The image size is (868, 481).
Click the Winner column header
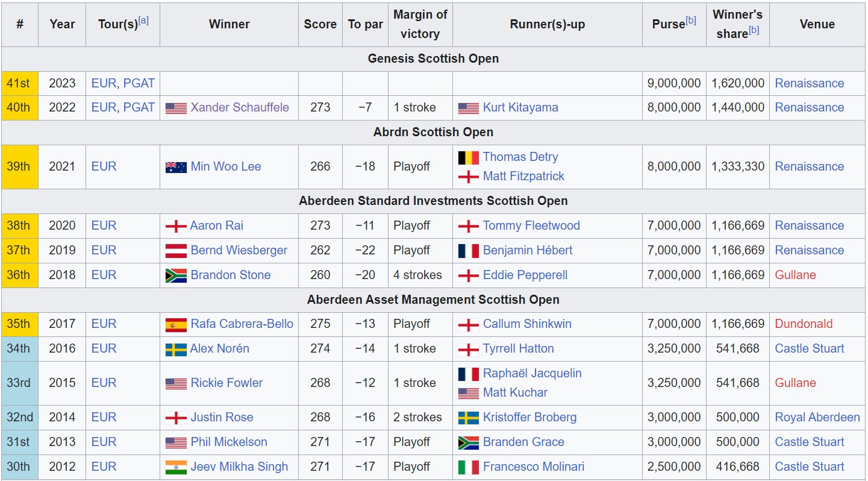229,24
